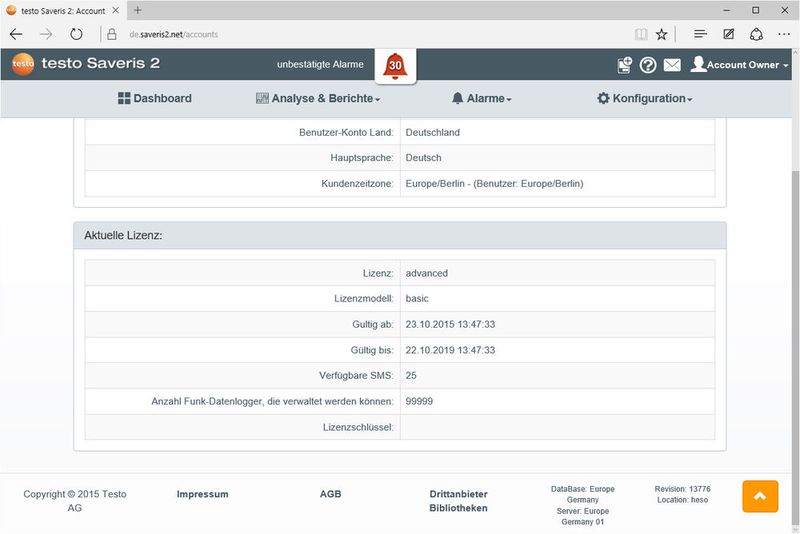Click the web note pen icon
Viewport: 800px width, 534px height.
(x=729, y=34)
